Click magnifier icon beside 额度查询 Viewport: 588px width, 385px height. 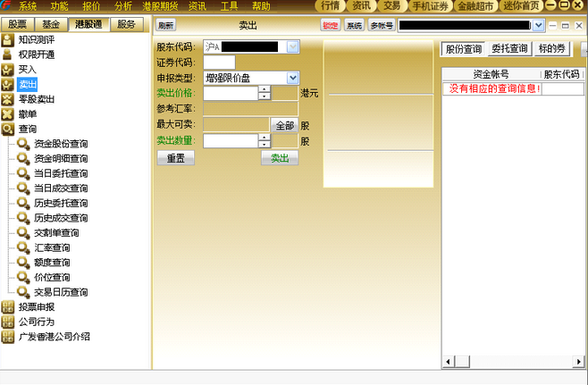23,263
